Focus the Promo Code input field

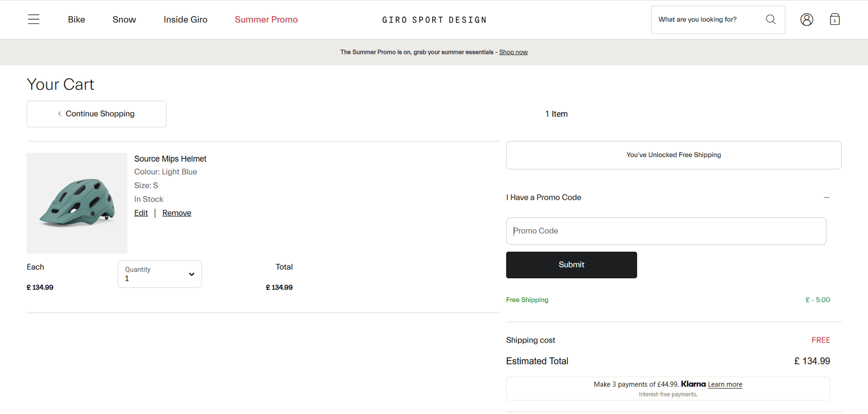tap(666, 231)
